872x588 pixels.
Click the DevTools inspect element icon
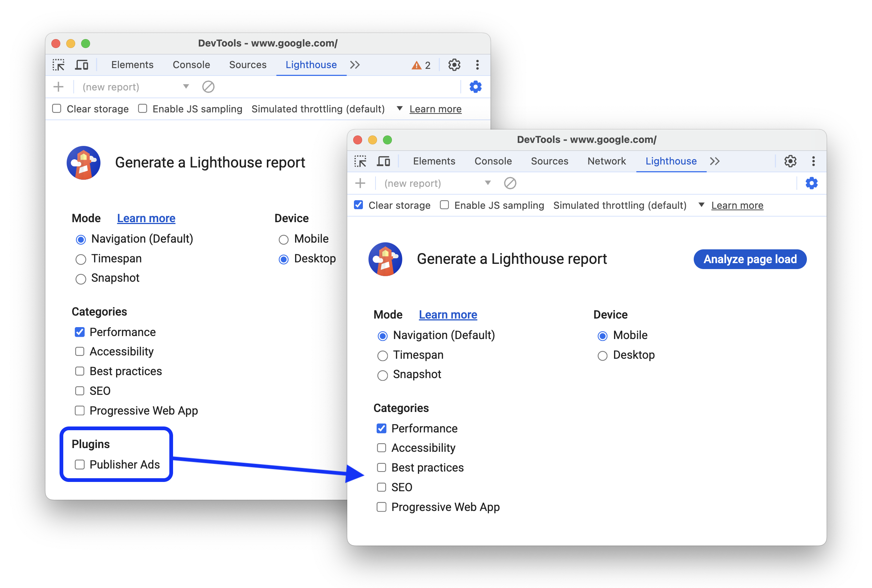pyautogui.click(x=61, y=64)
